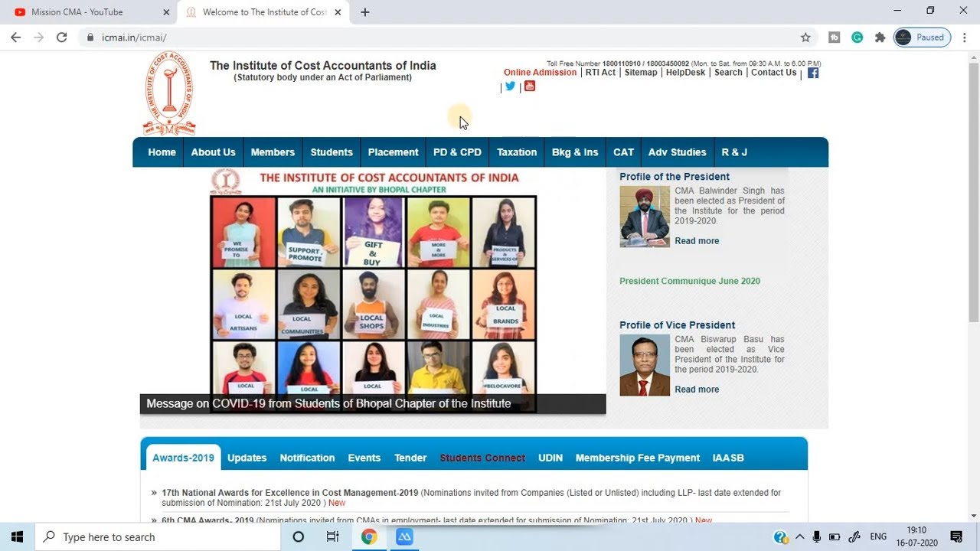The width and height of the screenshot is (980, 551).
Task: Open the Students menu
Action: click(332, 152)
